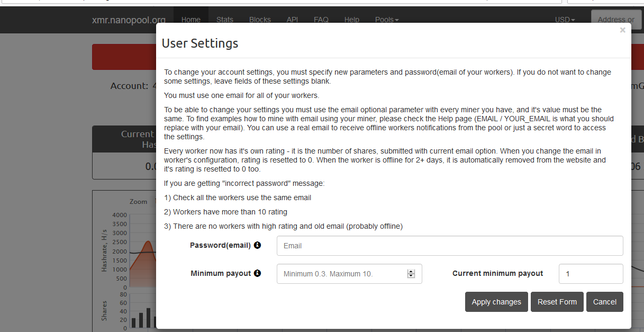Decrease minimum payout with stepper down arrow
Viewport: 644px width, 332px height.
click(x=411, y=276)
